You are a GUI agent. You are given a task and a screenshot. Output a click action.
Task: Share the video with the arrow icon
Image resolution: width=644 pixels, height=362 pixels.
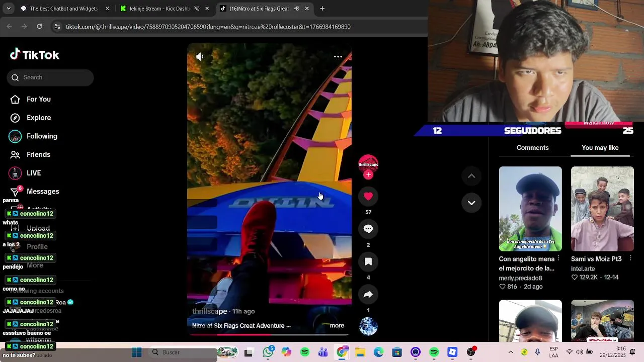368,295
